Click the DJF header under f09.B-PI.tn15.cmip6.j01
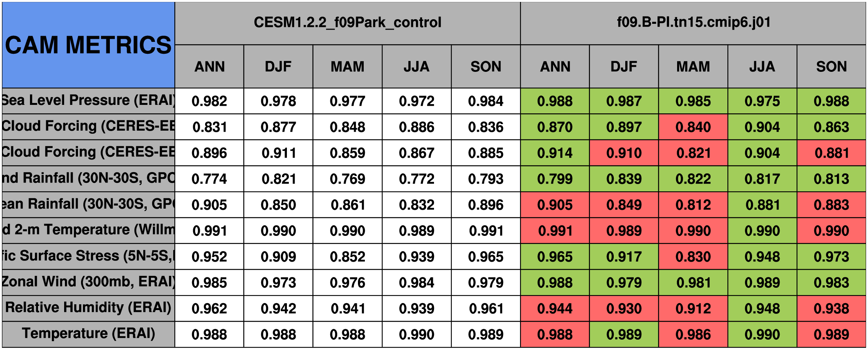Viewport: 868px width, 350px height. point(624,66)
